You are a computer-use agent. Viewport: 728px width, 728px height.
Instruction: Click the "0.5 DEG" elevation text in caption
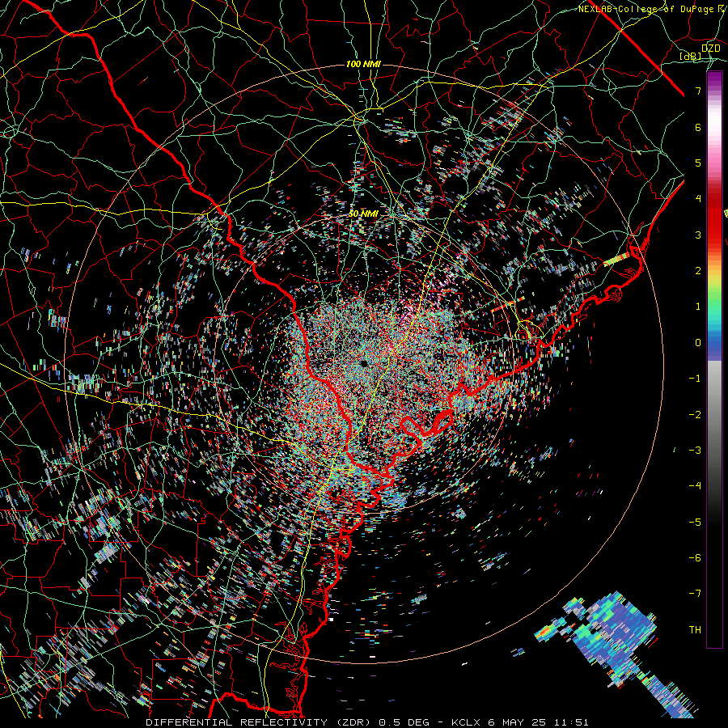(404, 722)
